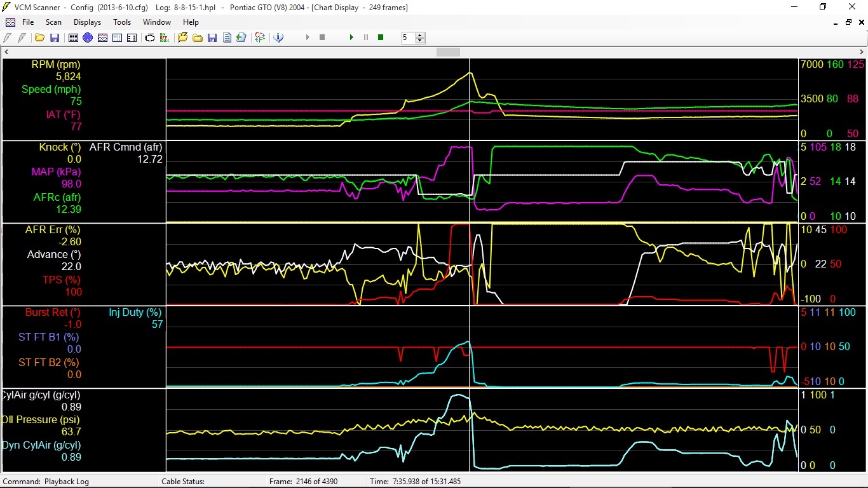Toggle C/F units conversion icon
Screen dimensions: 868x488
pos(260,37)
